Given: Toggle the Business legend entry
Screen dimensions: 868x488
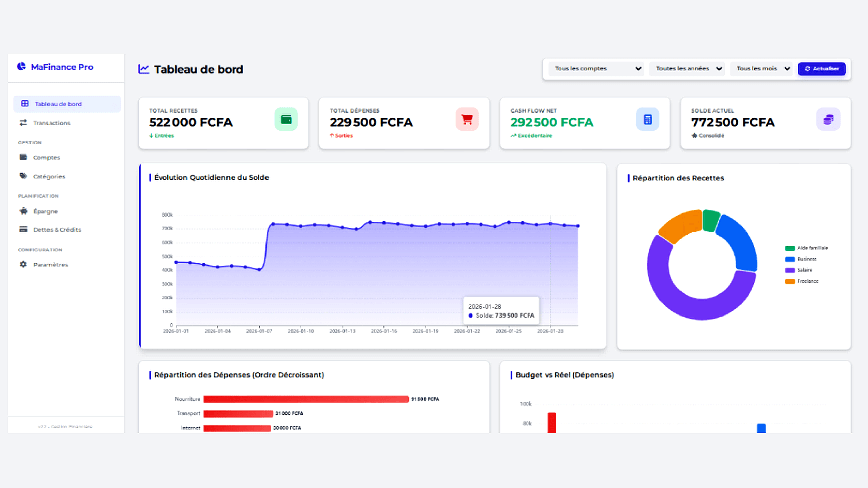Looking at the screenshot, I should coord(807,259).
